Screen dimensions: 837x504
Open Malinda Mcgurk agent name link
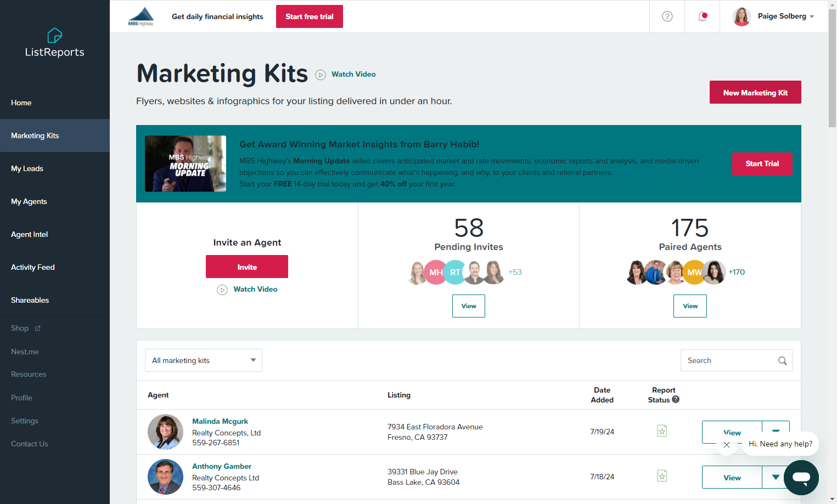[220, 421]
